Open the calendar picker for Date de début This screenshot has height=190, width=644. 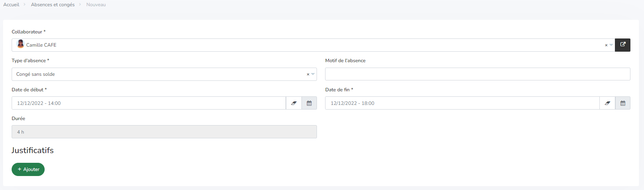click(x=309, y=103)
